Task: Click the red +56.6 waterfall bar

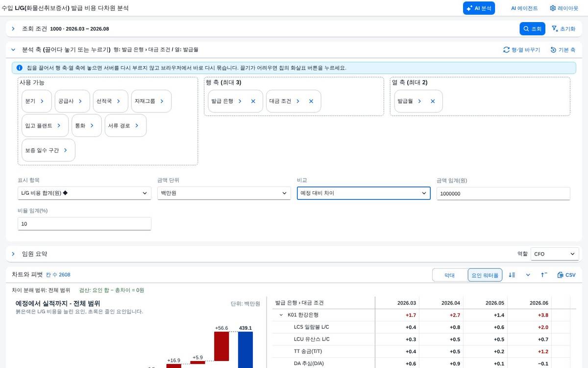Action: point(221,346)
